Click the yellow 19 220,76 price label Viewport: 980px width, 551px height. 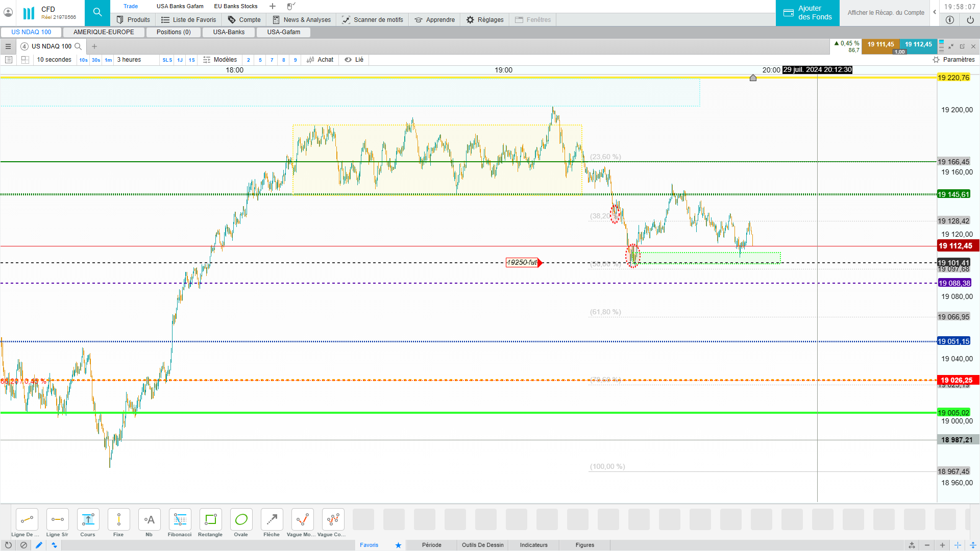[953, 78]
